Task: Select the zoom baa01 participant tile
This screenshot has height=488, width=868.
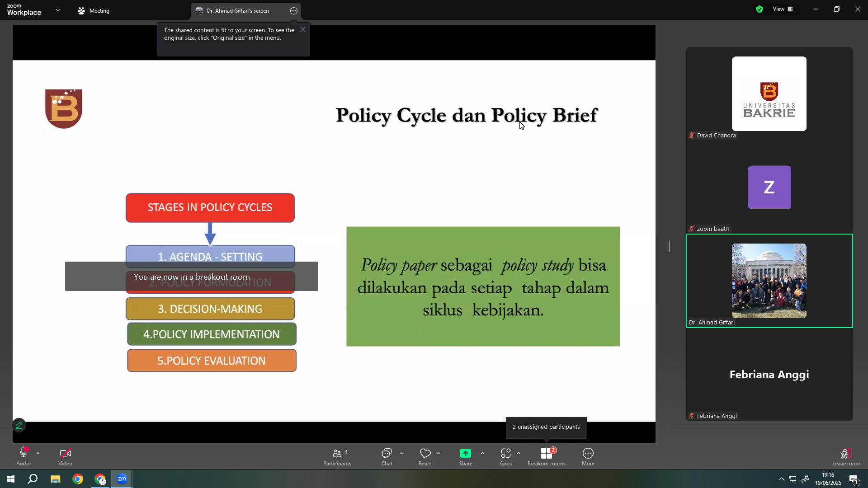Action: (x=769, y=187)
